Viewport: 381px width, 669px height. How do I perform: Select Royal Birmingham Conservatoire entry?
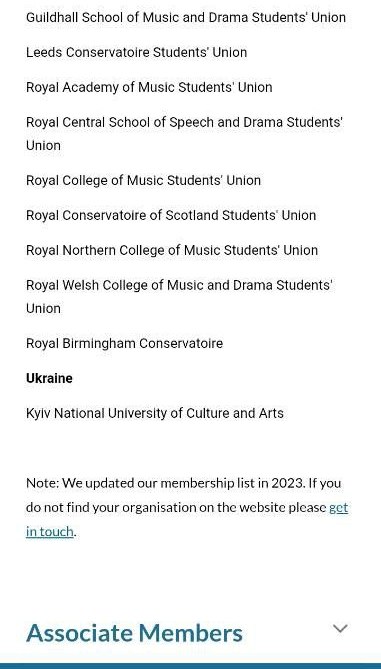tap(125, 343)
